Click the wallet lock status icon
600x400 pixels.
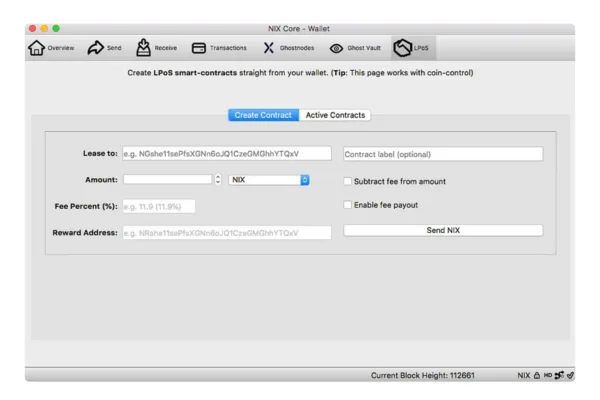click(x=537, y=375)
